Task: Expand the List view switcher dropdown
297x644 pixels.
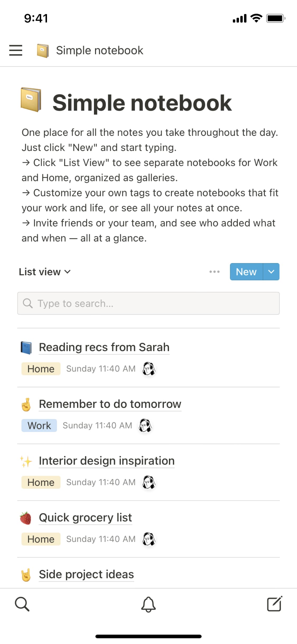Action: pyautogui.click(x=45, y=272)
